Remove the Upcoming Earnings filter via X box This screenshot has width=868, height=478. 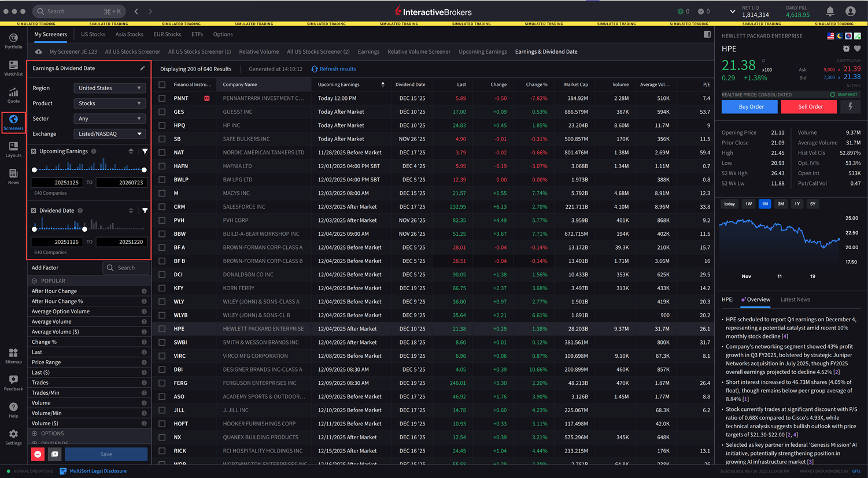point(34,151)
